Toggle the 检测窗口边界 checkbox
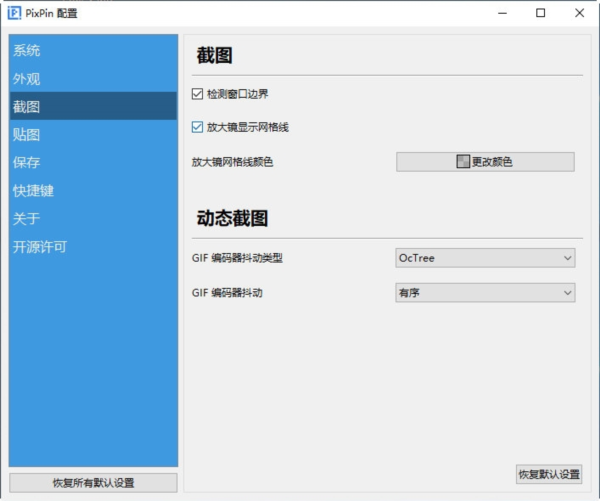 (x=197, y=94)
